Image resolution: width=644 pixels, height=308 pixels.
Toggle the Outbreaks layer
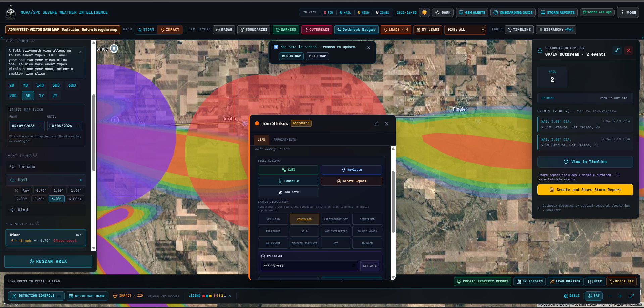coord(317,30)
